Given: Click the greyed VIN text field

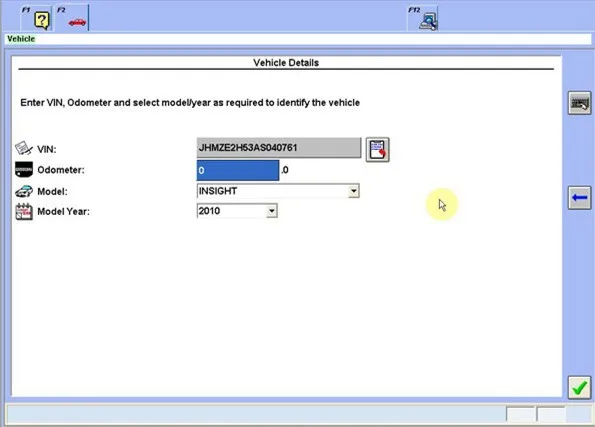Looking at the screenshot, I should click(x=279, y=148).
